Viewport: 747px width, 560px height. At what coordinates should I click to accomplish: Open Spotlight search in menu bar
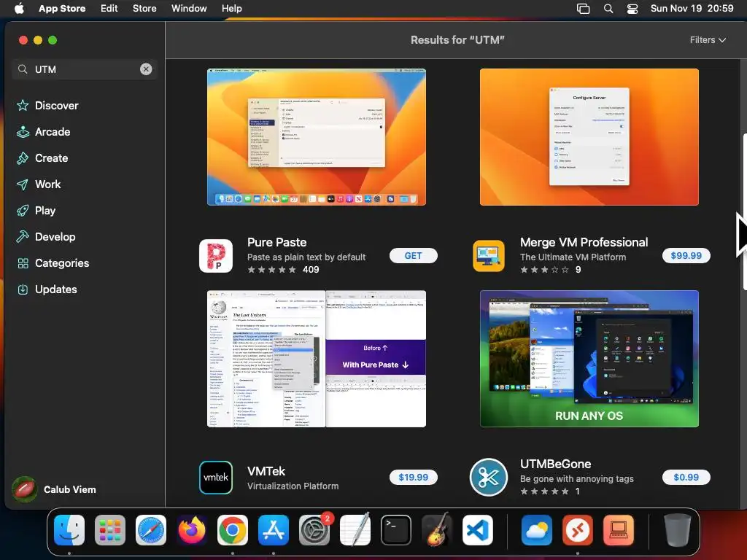(x=608, y=9)
